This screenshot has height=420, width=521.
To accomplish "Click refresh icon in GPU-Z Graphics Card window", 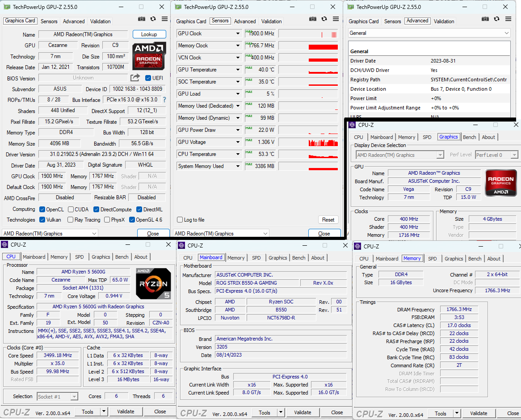I will [153, 19].
